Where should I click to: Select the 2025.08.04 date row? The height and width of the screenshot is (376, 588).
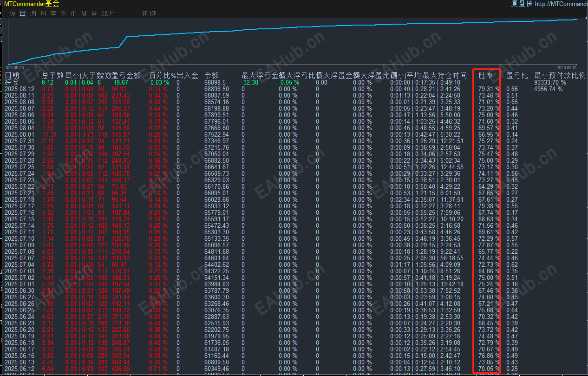point(20,128)
